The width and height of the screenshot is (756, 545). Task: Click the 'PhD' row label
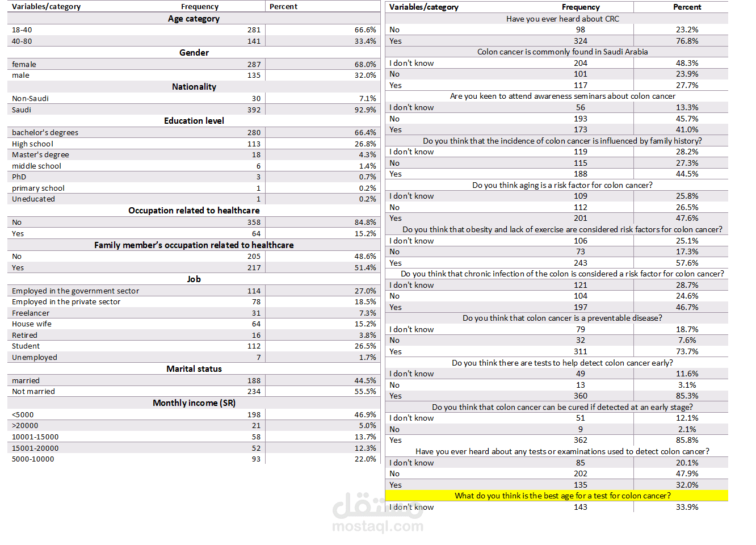[19, 177]
